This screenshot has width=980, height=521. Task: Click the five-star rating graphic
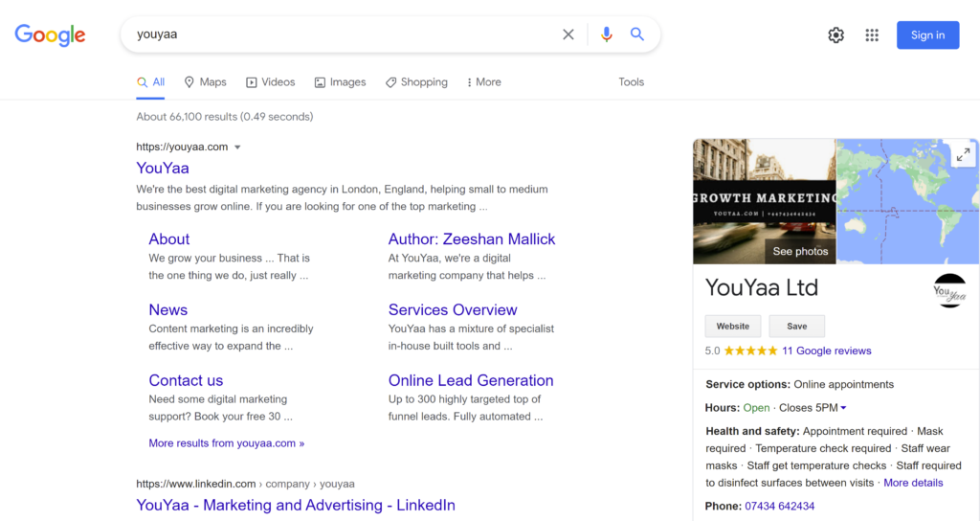tap(750, 351)
